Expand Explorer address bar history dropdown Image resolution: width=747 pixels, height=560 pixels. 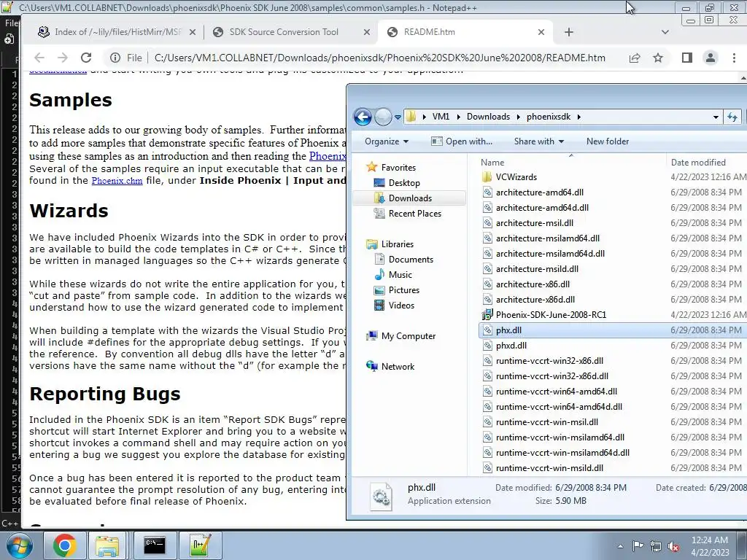[716, 117]
